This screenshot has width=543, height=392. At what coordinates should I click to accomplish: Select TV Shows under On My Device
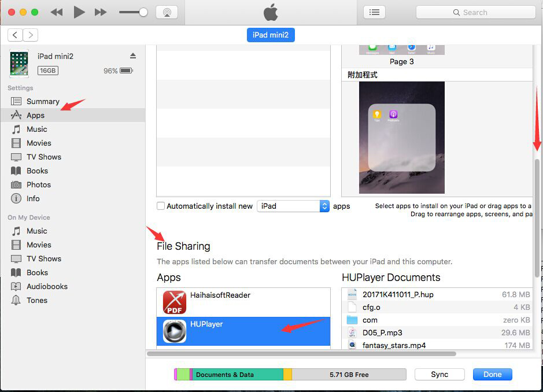(73, 258)
